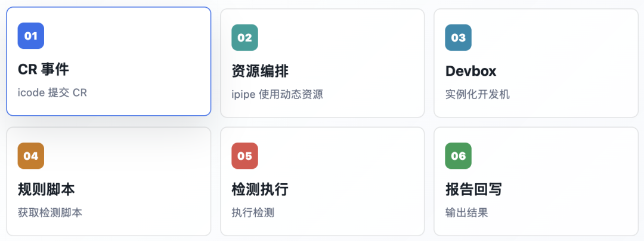Viewport: 644px width, 241px height.
Task: Select the 资源编排 card title
Action: 260,72
